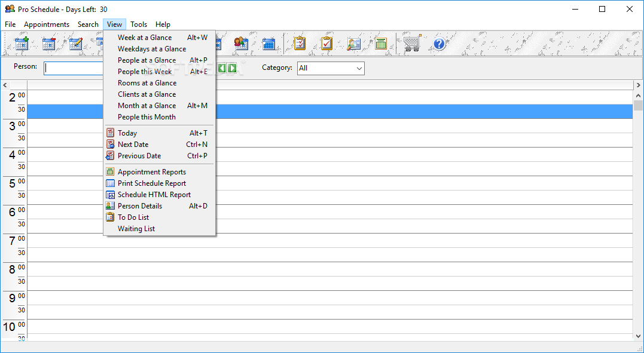
Task: Select Rooms at a Glance
Action: pyautogui.click(x=160, y=83)
